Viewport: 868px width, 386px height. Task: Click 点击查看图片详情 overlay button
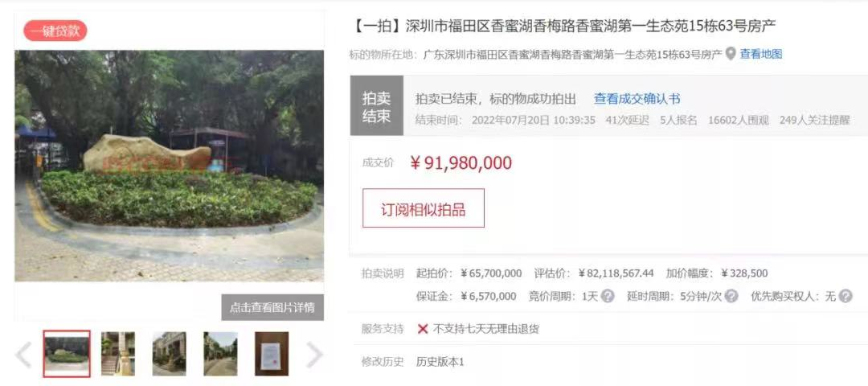pyautogui.click(x=272, y=307)
